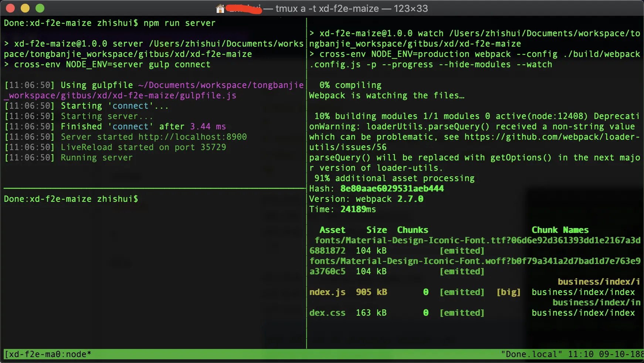644x363 pixels.
Task: Click the 'Version: webpack 2.7.0' line
Action: click(x=366, y=199)
